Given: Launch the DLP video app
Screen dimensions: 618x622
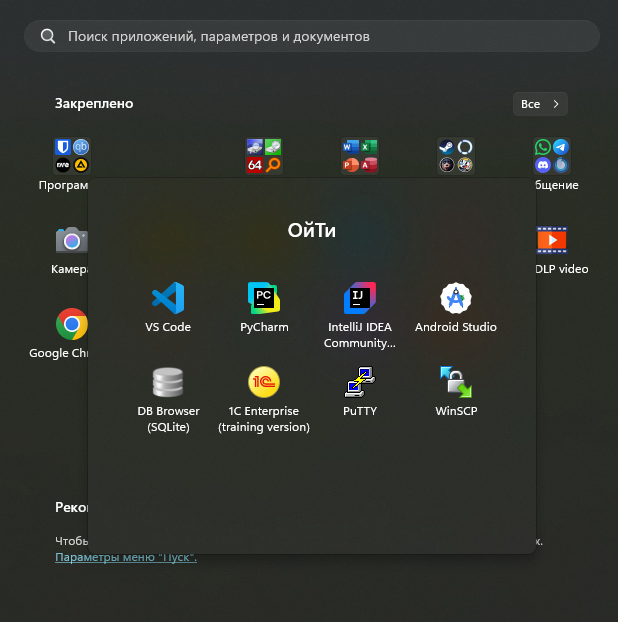Looking at the screenshot, I should pos(552,240).
